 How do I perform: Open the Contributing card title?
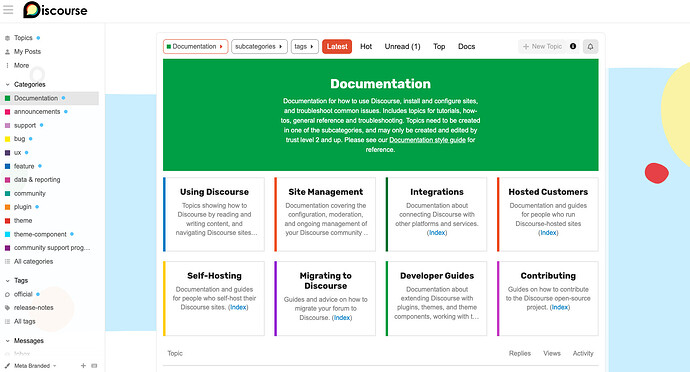(x=548, y=276)
